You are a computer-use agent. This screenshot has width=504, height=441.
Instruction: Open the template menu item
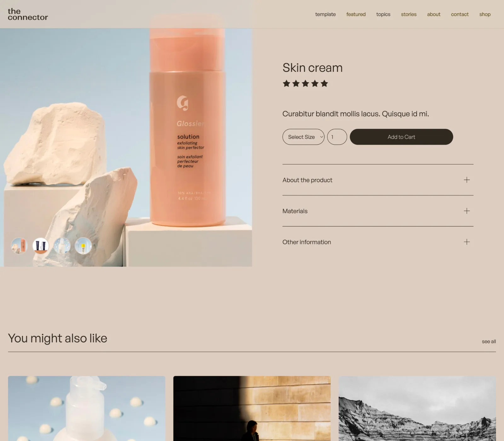(x=325, y=14)
